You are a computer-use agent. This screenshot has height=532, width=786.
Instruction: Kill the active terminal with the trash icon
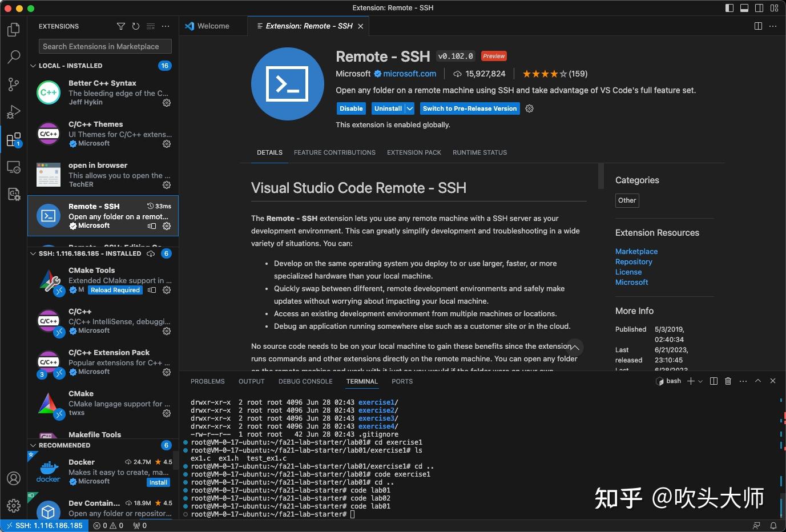728,381
